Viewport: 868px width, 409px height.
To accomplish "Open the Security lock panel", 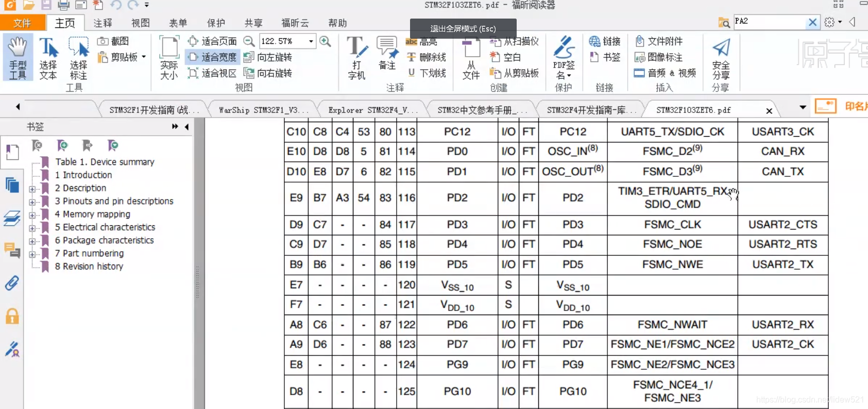I will click(12, 316).
